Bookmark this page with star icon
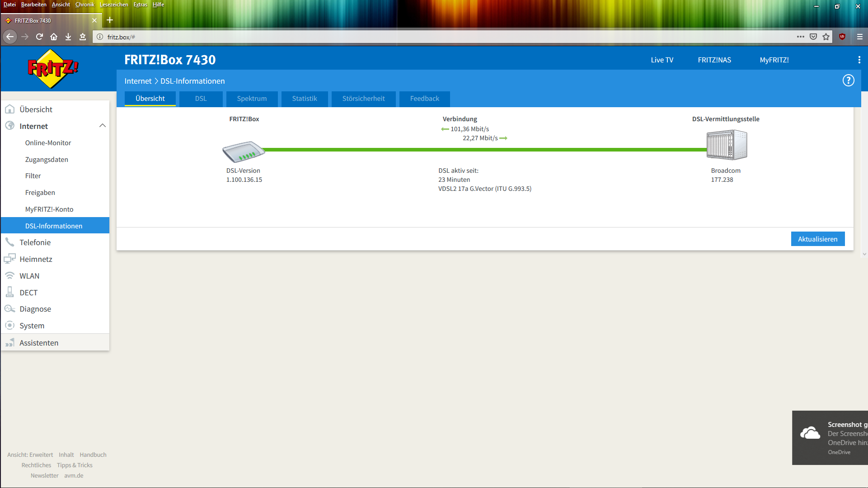 (x=826, y=37)
